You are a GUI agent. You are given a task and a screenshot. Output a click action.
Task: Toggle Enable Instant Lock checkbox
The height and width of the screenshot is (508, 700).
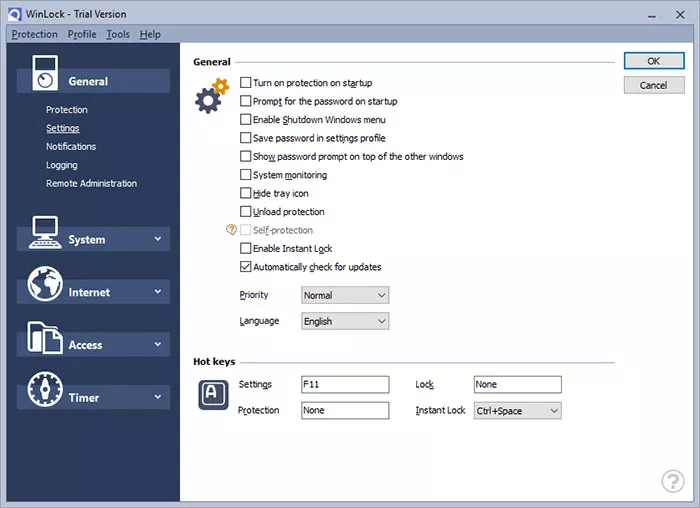click(246, 248)
